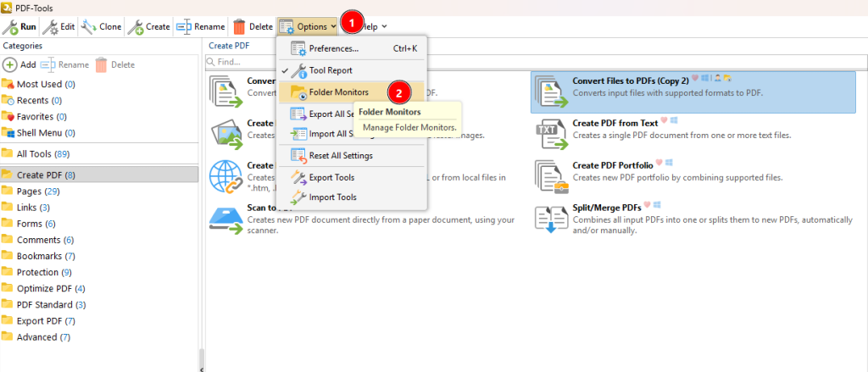Click the Create tool button
The height and width of the screenshot is (372, 868).
[x=149, y=26]
